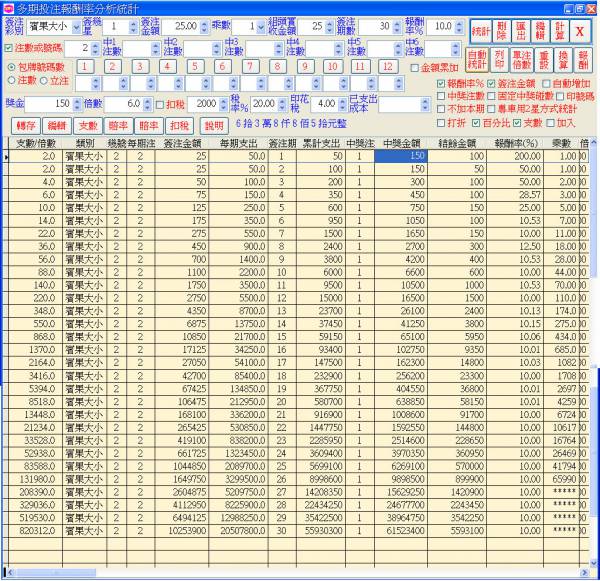Image resolution: width=600 pixels, height=581 pixels.
Task: Click the 簽注期數 30 spinner arrows
Action: (x=397, y=27)
